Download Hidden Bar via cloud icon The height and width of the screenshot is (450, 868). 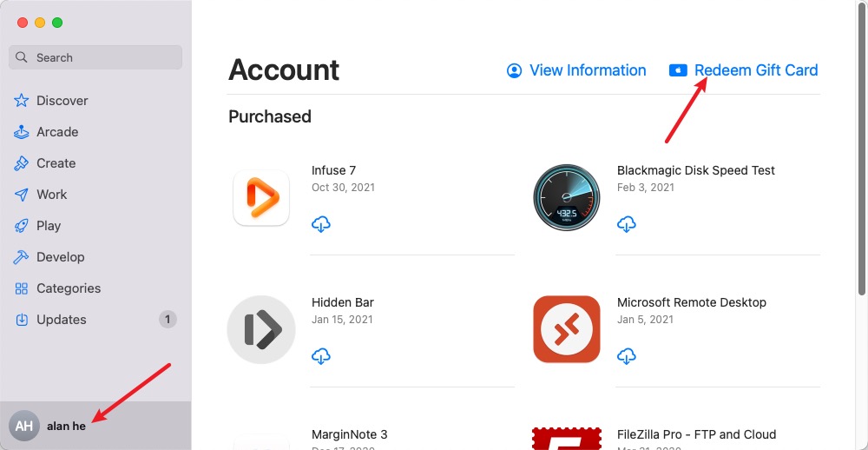tap(321, 356)
